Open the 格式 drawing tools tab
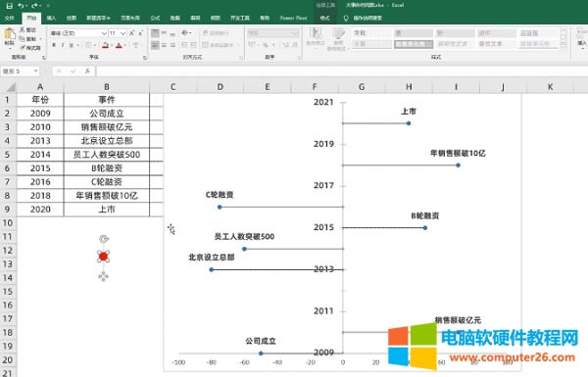The height and width of the screenshot is (377, 588). pos(324,18)
